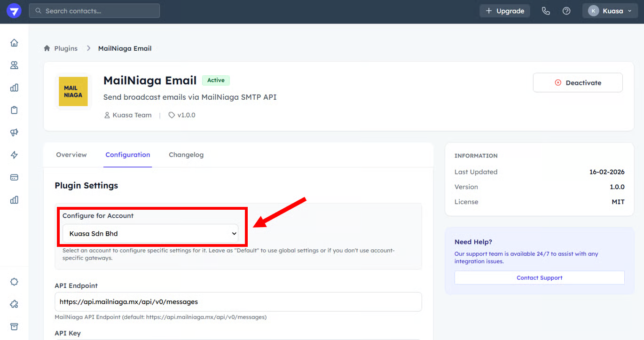
Task: Open the help question mark icon
Action: click(566, 11)
